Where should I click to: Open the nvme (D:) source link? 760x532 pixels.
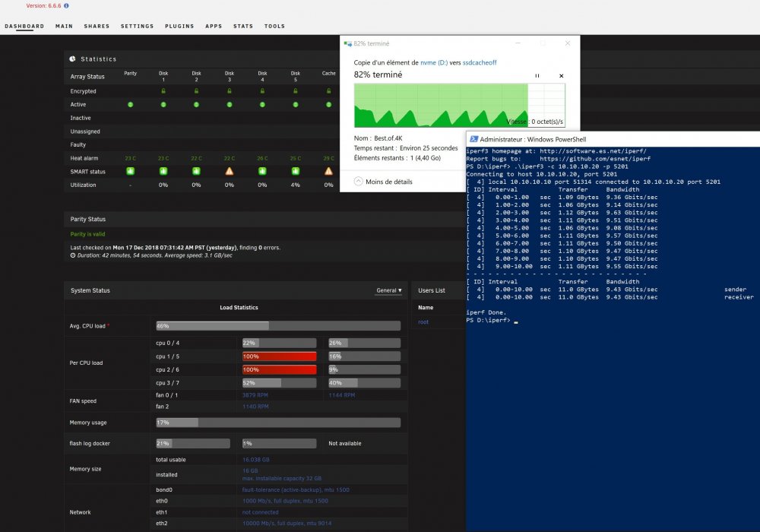point(434,62)
